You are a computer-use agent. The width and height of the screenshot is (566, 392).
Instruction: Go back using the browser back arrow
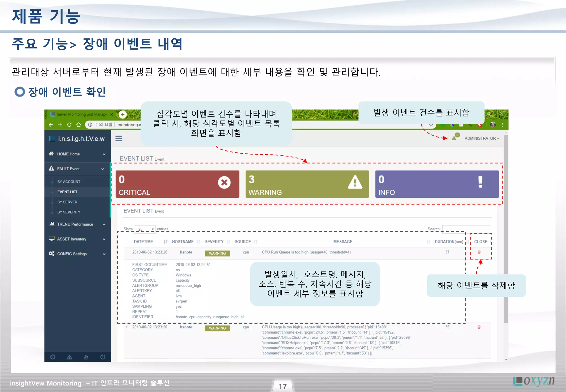[x=51, y=125]
